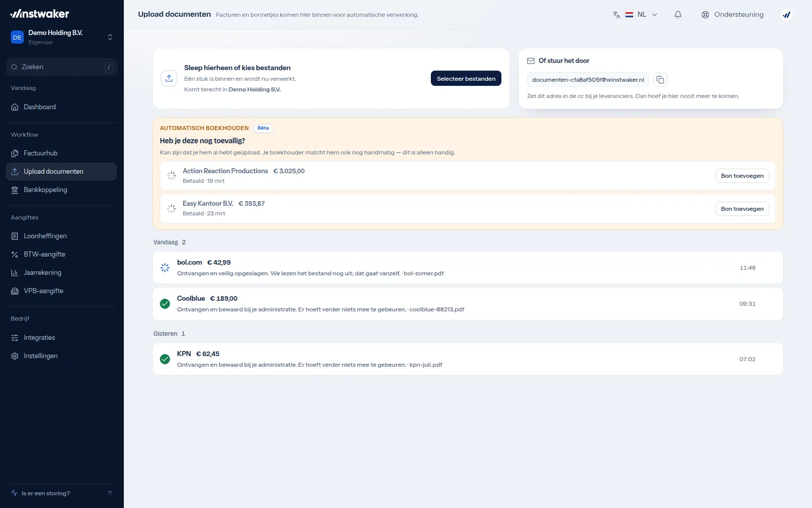The image size is (812, 508).
Task: Open BTW-aangifte from sidebar
Action: click(61, 254)
